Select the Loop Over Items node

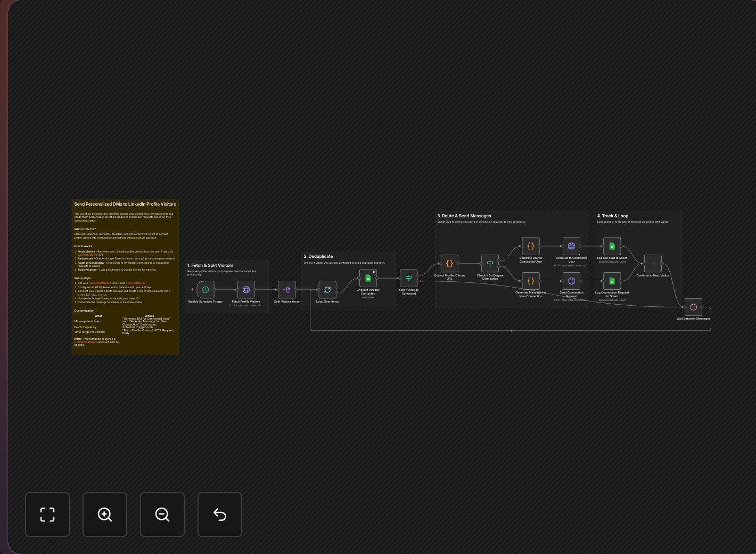click(327, 290)
